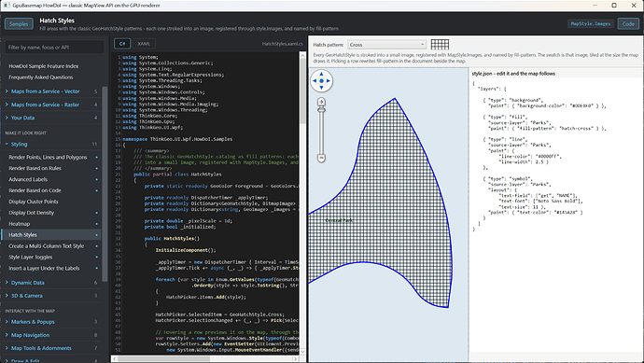Click the style.json editor header
Viewport: 644px width, 363px height.
[513, 74]
